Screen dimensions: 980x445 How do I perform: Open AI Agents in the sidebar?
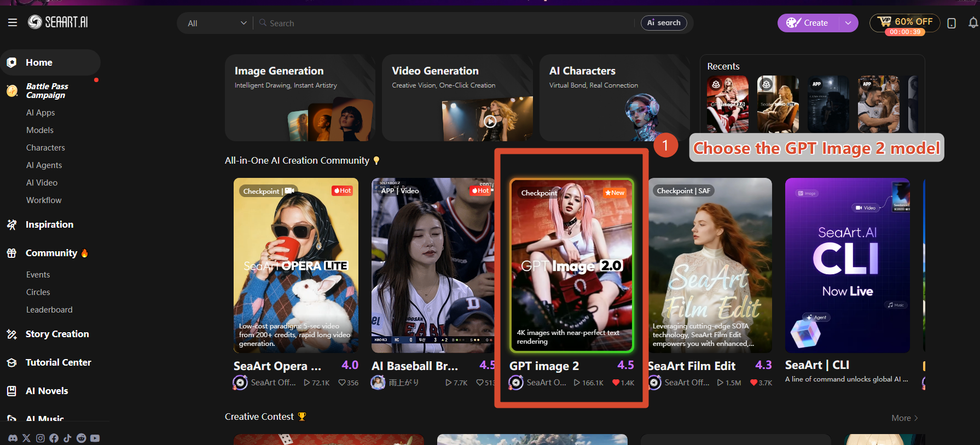44,165
